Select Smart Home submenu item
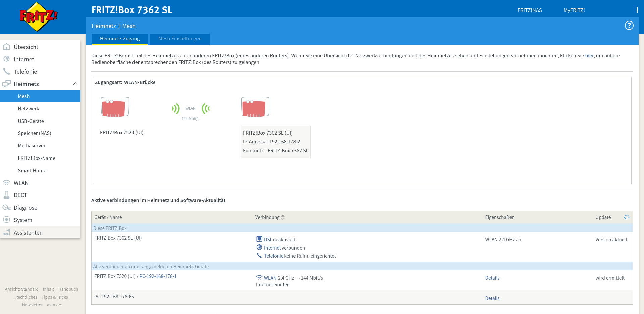644x314 pixels. click(x=40, y=170)
